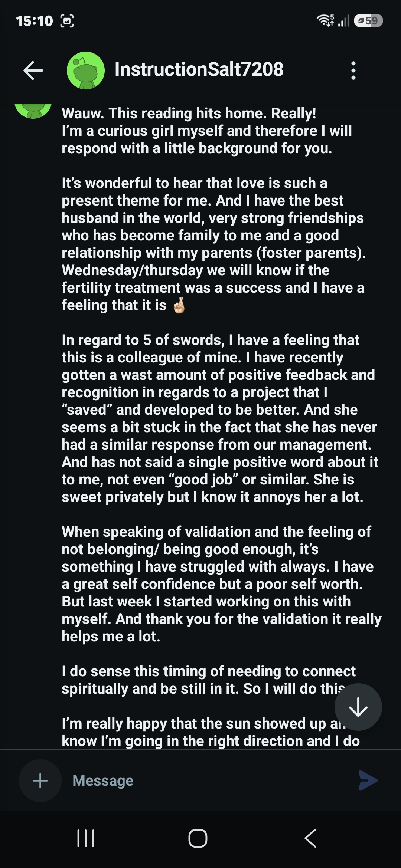Tap the crossed fingers emoji in message
Image resolution: width=401 pixels, height=868 pixels.
pos(179,305)
